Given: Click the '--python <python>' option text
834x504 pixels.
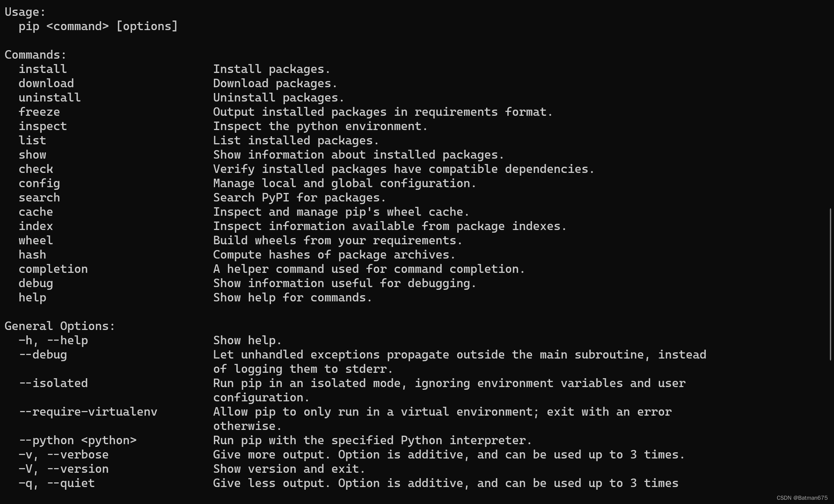Looking at the screenshot, I should [77, 440].
